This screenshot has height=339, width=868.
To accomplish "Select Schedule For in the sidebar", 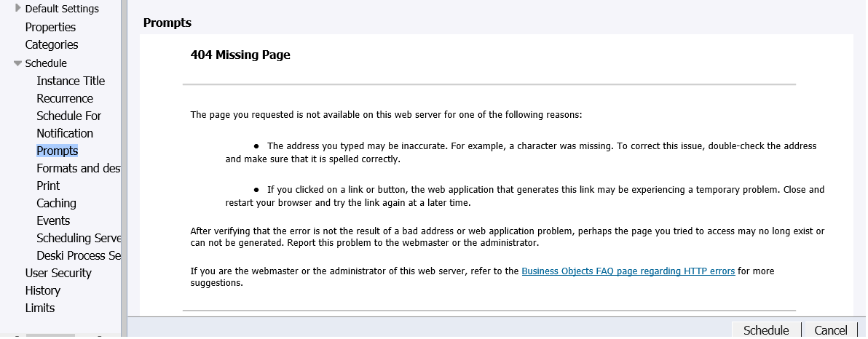I will (x=68, y=116).
